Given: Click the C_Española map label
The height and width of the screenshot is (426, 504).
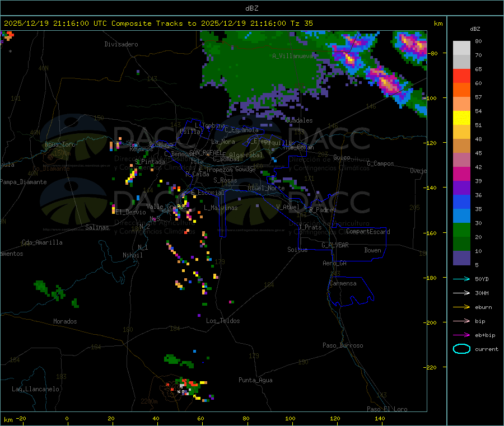Looking at the screenshot, I should pyautogui.click(x=242, y=130).
